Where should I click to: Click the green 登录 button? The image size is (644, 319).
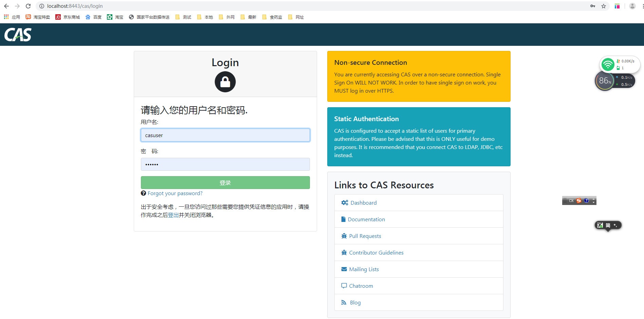(225, 183)
